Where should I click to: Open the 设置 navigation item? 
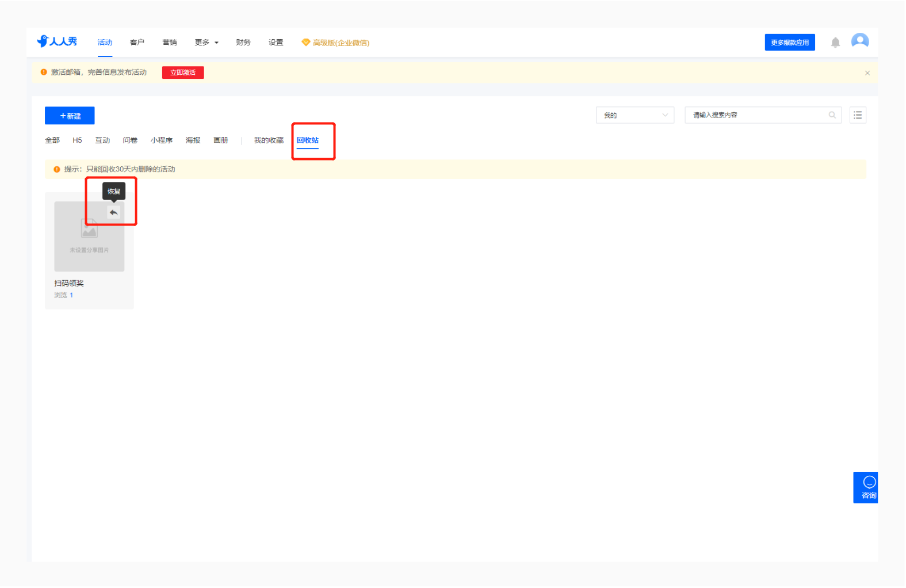click(x=276, y=43)
